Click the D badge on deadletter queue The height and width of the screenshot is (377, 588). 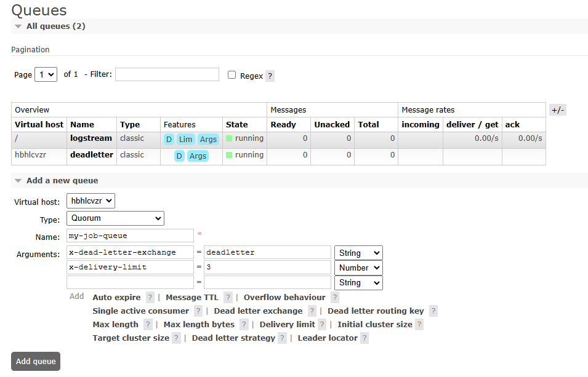point(179,156)
